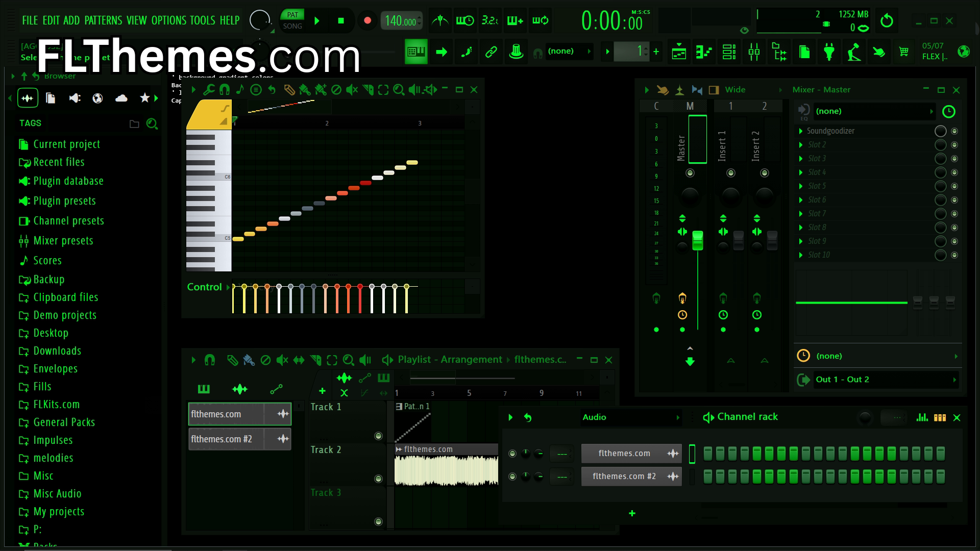Select the piano roll zoom tool
Viewport: 980px width, 551px height.
(399, 90)
